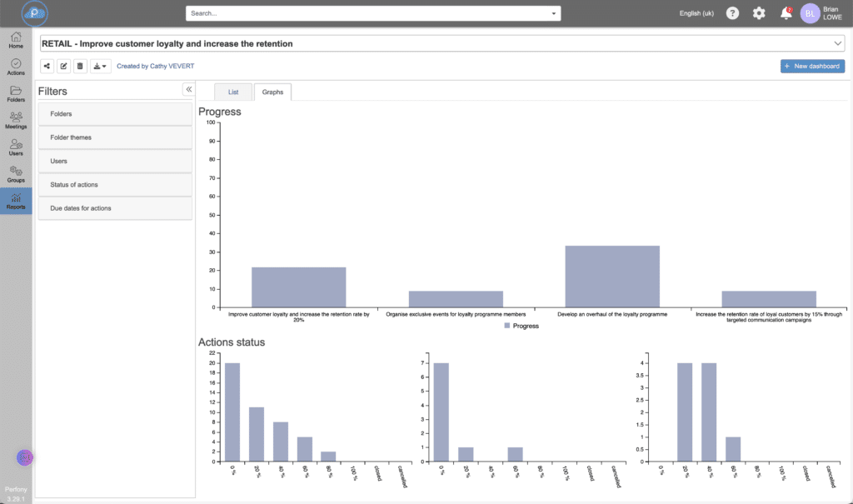Open the download export dropdown
The image size is (853, 504).
point(100,66)
